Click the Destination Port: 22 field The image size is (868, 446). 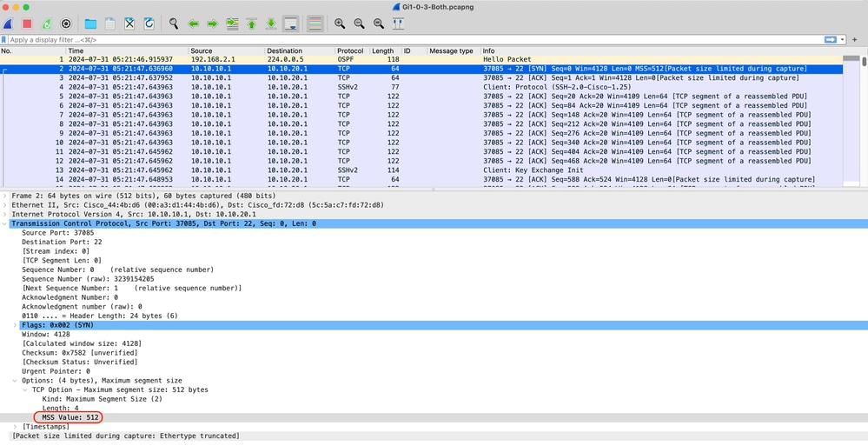click(x=62, y=242)
